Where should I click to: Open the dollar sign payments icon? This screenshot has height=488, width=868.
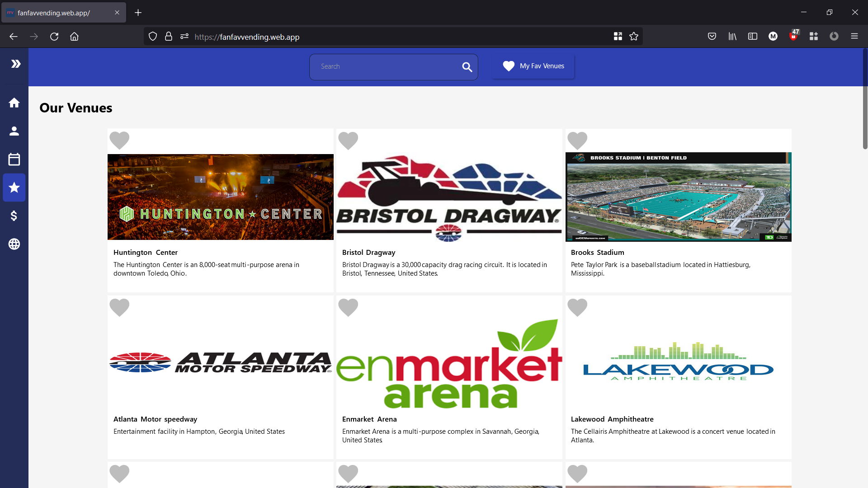pos(14,216)
